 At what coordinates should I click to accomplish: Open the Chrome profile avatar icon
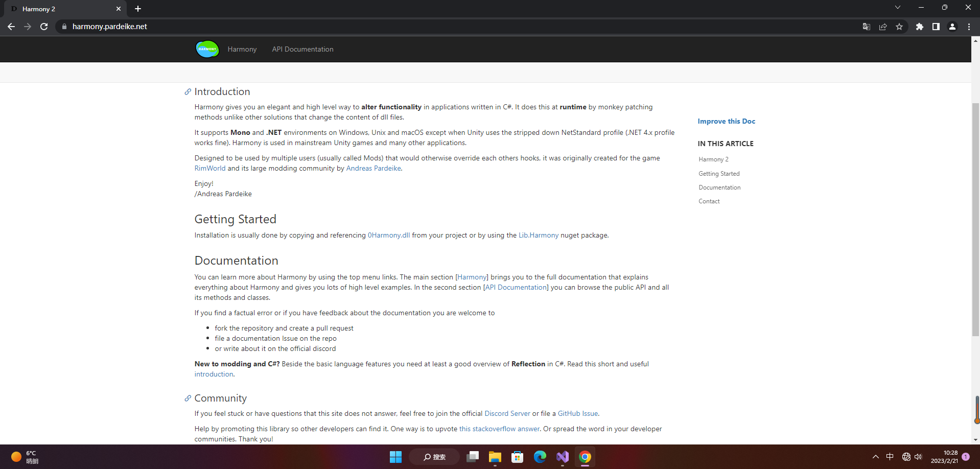coord(952,27)
